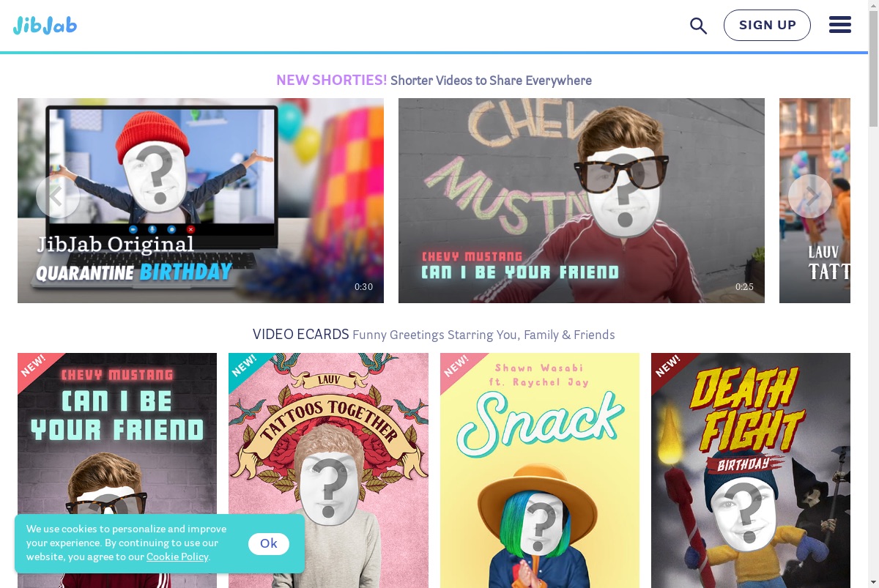Click the 0:30 duration on Quarantine Birthday
The width and height of the screenshot is (879, 588).
364,287
